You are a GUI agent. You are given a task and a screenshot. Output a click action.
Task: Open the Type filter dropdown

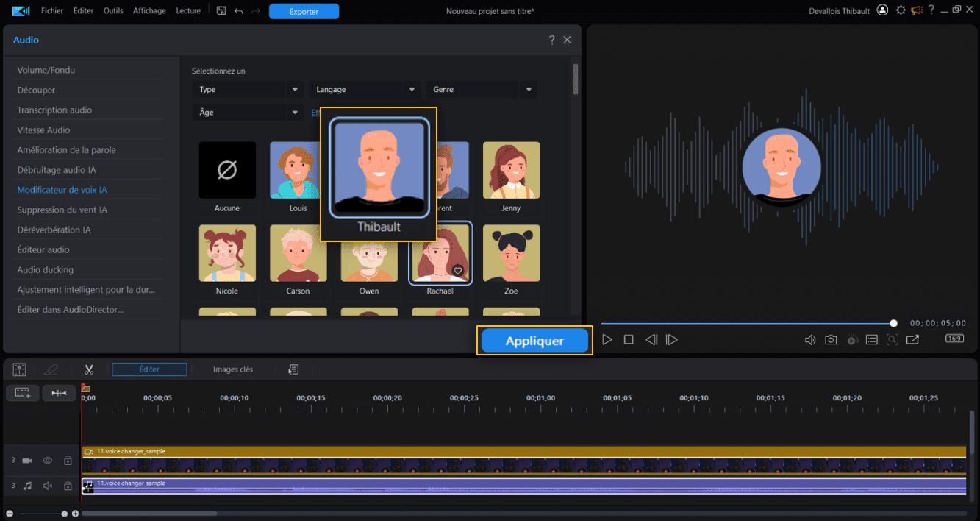click(247, 90)
